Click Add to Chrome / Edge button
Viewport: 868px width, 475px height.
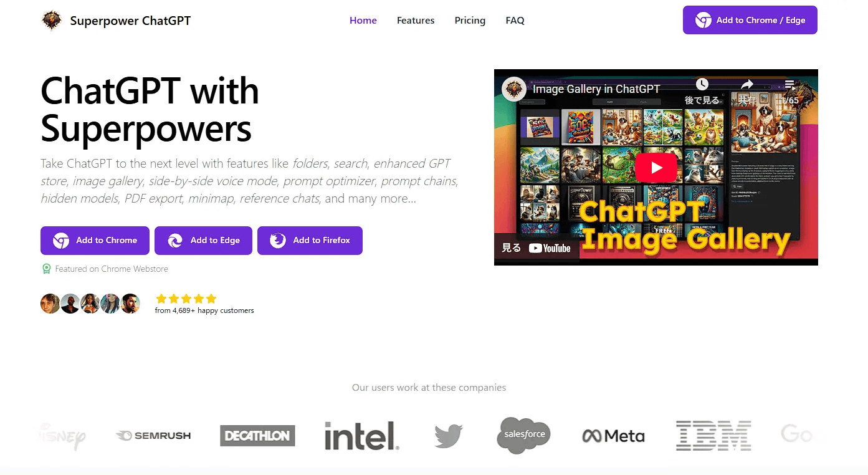click(750, 20)
